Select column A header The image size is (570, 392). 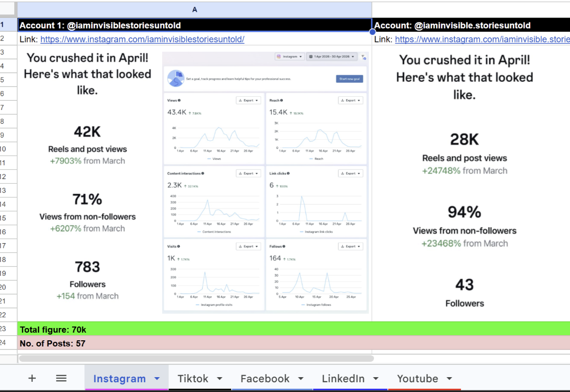pos(194,9)
